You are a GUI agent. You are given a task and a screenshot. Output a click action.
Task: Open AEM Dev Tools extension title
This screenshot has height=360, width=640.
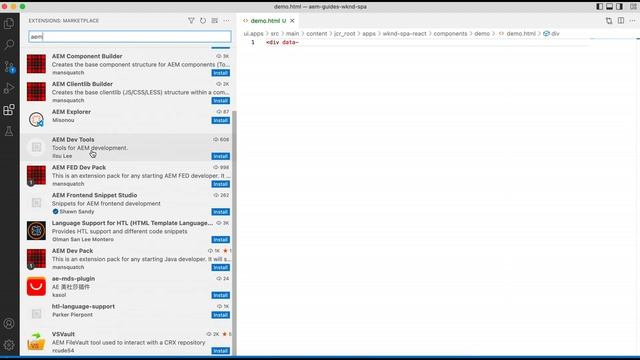[x=73, y=140]
